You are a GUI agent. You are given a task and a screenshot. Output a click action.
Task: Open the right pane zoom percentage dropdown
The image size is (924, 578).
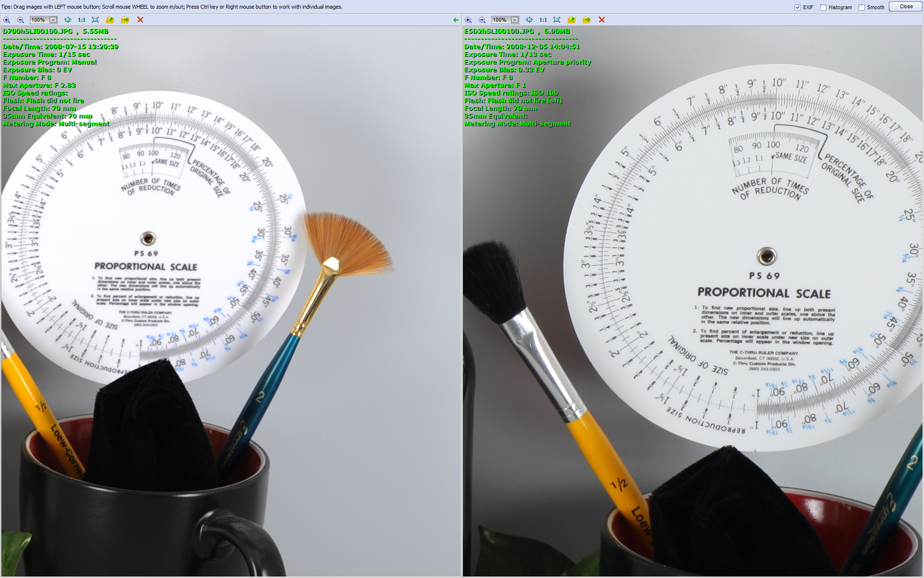pyautogui.click(x=515, y=20)
